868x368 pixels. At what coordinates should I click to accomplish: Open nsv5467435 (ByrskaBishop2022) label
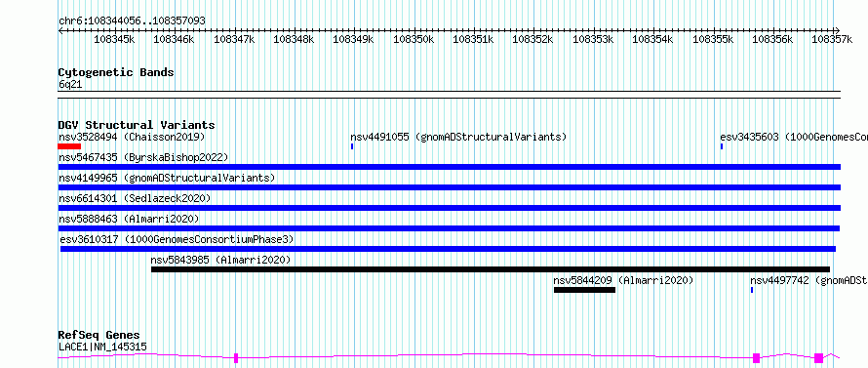pyautogui.click(x=143, y=157)
